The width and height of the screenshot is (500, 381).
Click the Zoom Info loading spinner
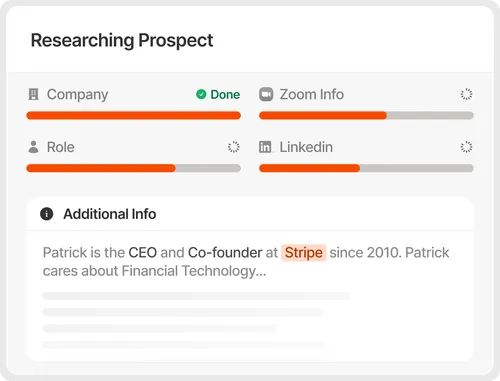click(x=466, y=94)
